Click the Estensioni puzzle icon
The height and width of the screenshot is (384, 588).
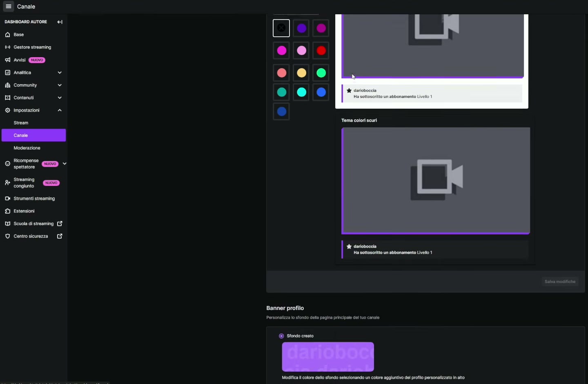(x=7, y=211)
